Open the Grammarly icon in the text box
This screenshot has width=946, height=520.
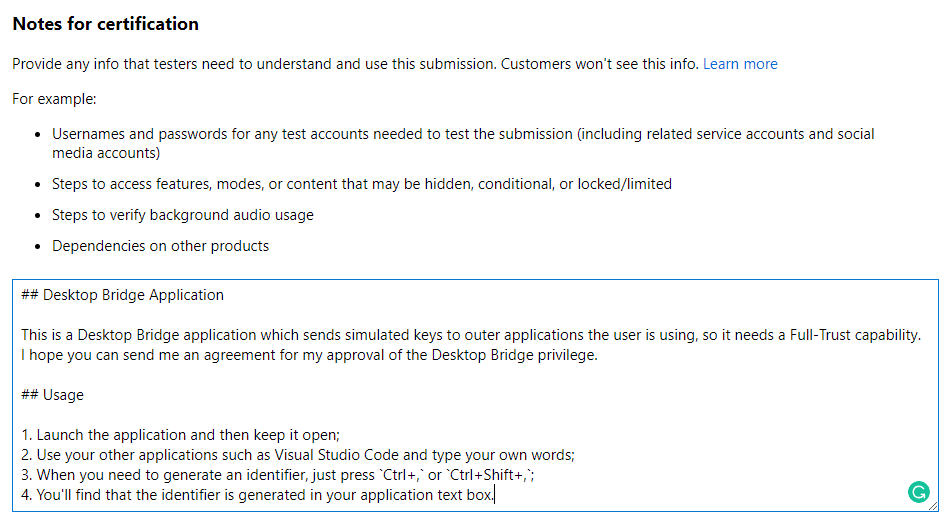[918, 492]
